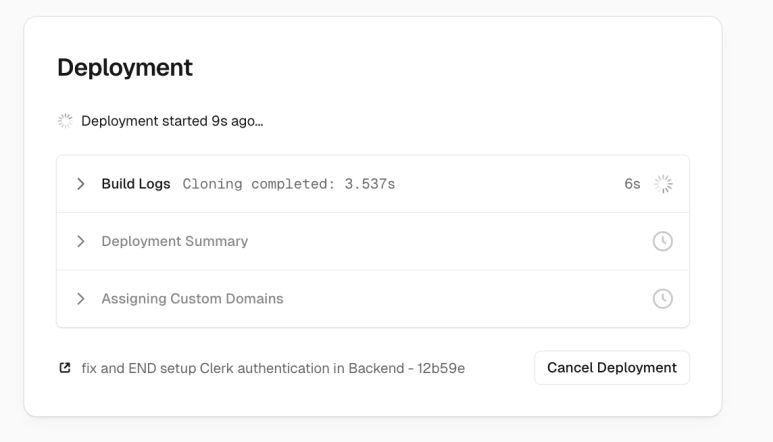Click the Cloning completed log message
773x442 pixels.
coord(289,184)
